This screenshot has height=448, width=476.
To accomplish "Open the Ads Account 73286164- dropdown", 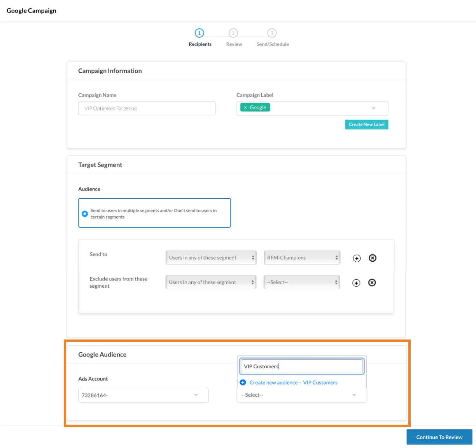I will (143, 395).
